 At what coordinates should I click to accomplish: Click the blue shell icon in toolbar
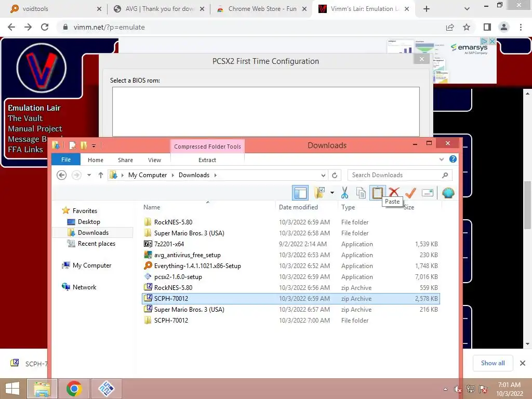coord(448,193)
